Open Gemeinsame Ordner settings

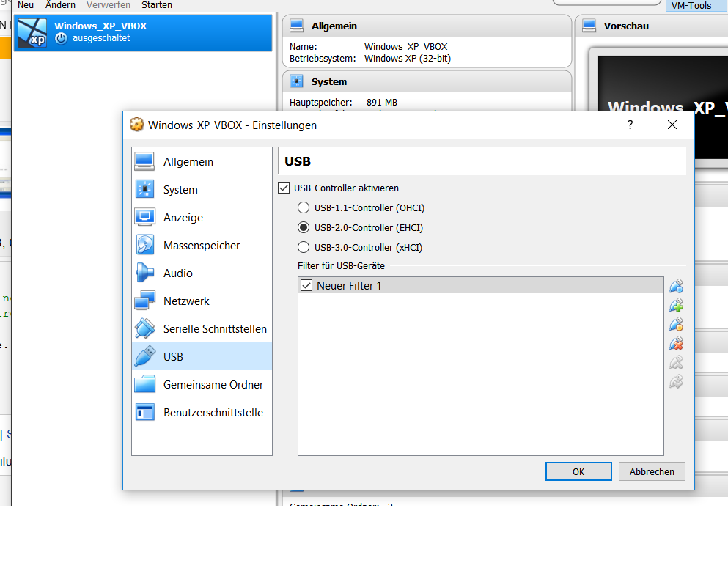pyautogui.click(x=202, y=384)
